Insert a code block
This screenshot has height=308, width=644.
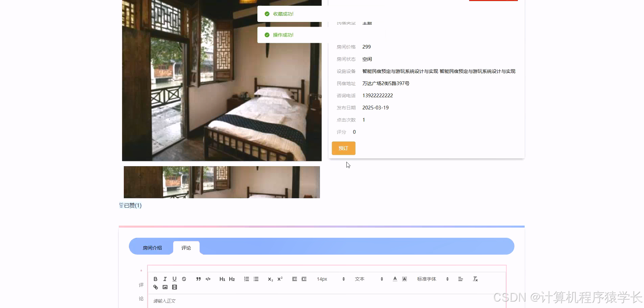click(x=208, y=279)
